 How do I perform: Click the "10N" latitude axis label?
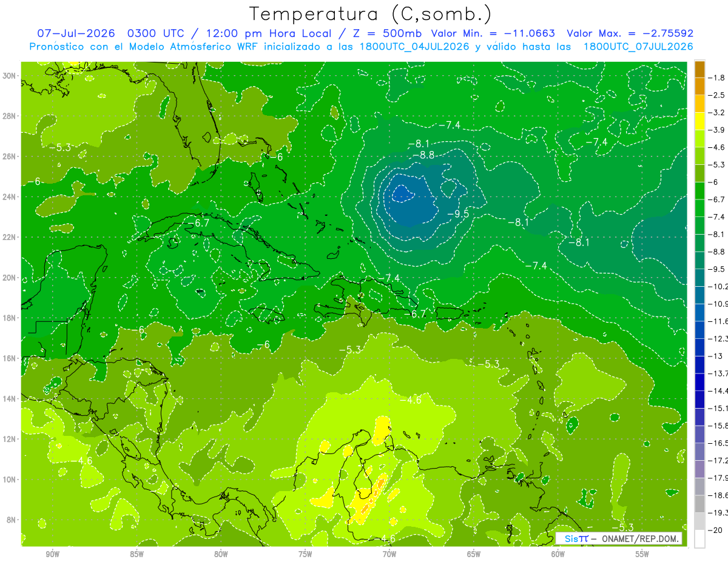tap(10, 479)
